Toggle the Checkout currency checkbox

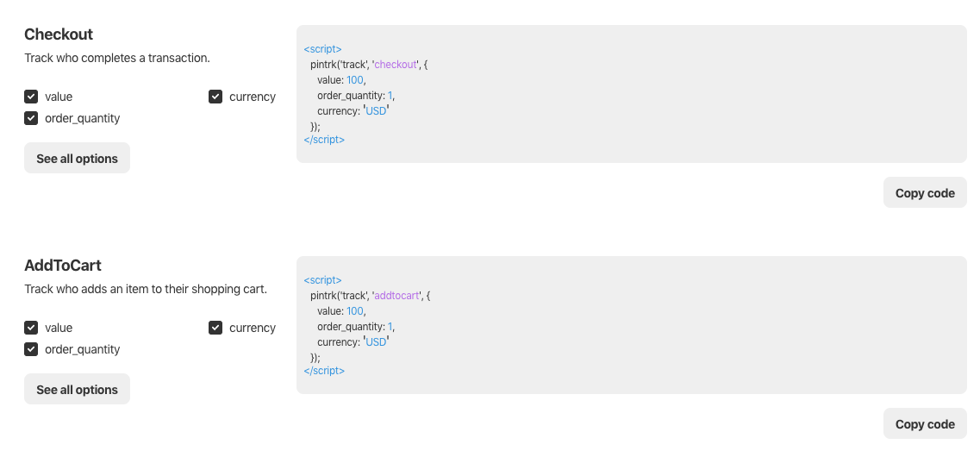(215, 97)
